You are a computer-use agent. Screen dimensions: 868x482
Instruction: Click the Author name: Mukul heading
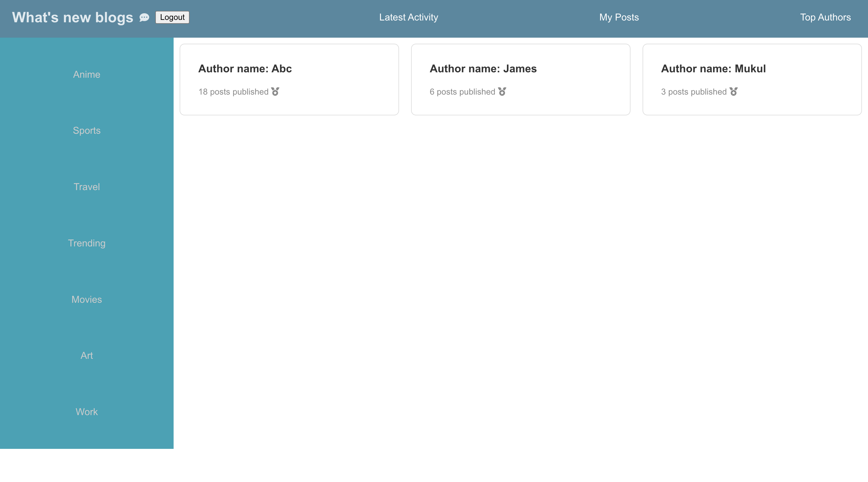[713, 69]
